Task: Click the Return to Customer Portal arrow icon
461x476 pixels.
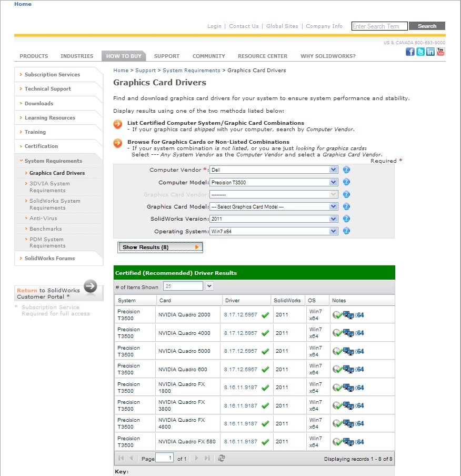Action: [90, 286]
